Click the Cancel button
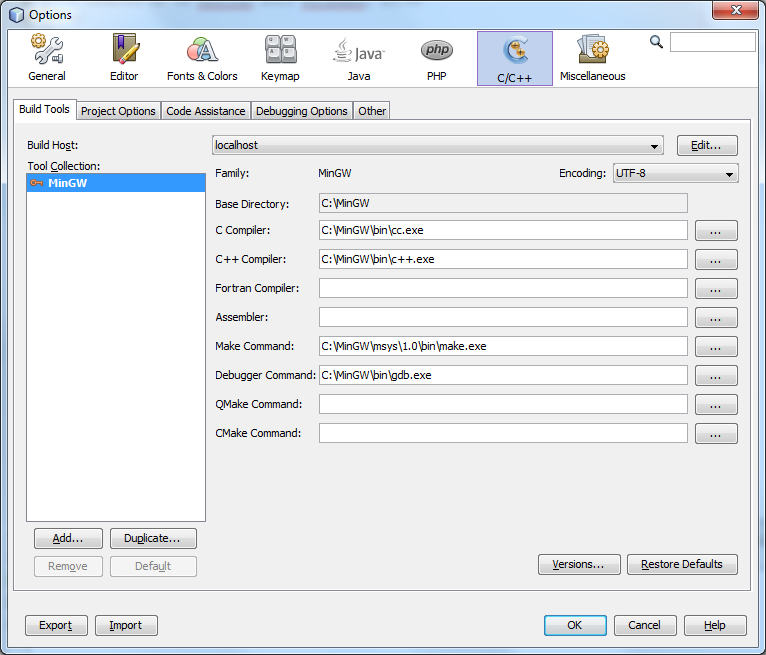766x655 pixels. (645, 626)
